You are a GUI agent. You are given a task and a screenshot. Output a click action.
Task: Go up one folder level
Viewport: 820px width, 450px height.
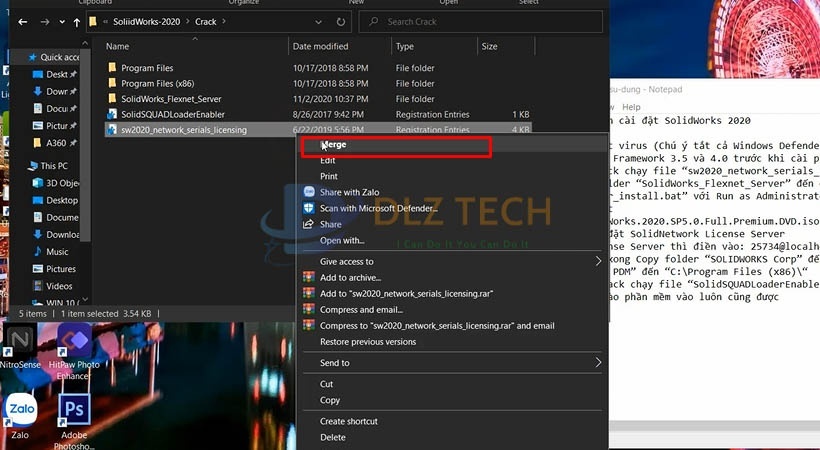tap(77, 22)
